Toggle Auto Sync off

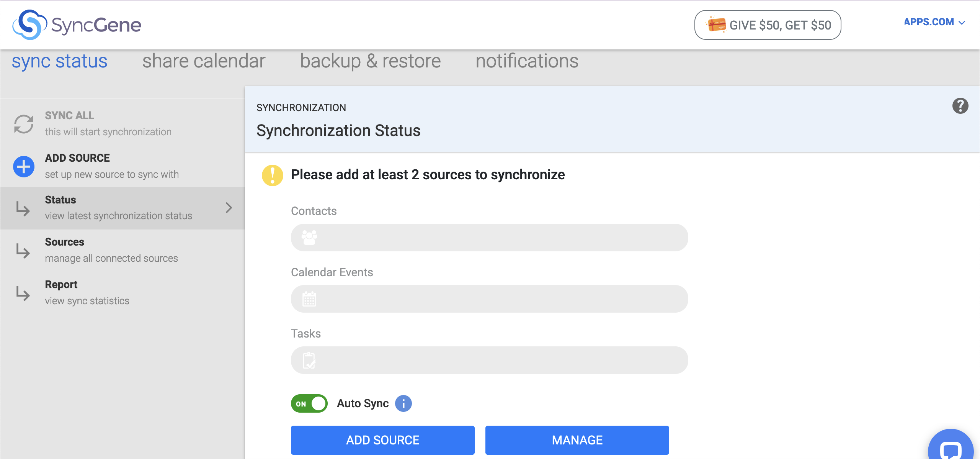tap(309, 403)
